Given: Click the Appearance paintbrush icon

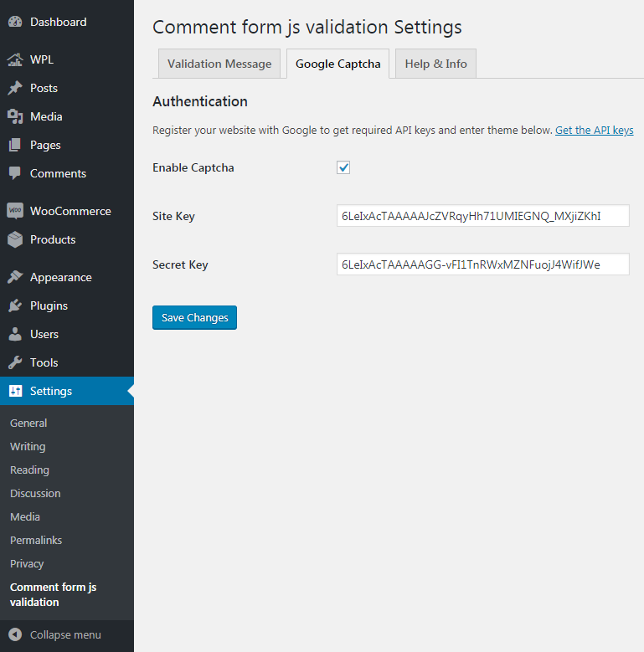Looking at the screenshot, I should 15,277.
